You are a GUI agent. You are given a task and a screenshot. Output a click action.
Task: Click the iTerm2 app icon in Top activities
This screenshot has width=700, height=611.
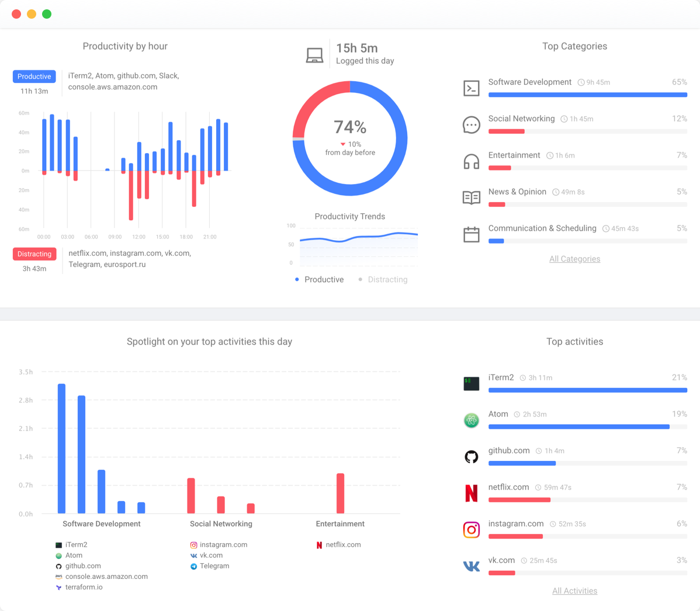click(472, 384)
